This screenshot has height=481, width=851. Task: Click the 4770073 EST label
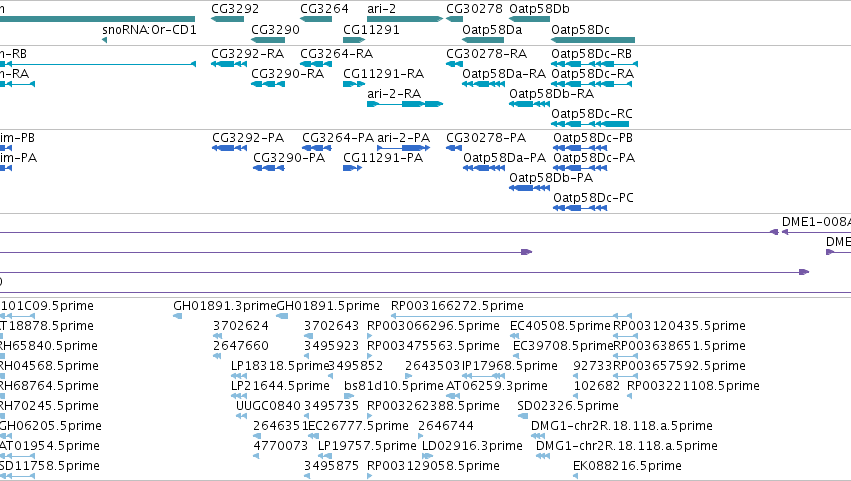click(281, 446)
